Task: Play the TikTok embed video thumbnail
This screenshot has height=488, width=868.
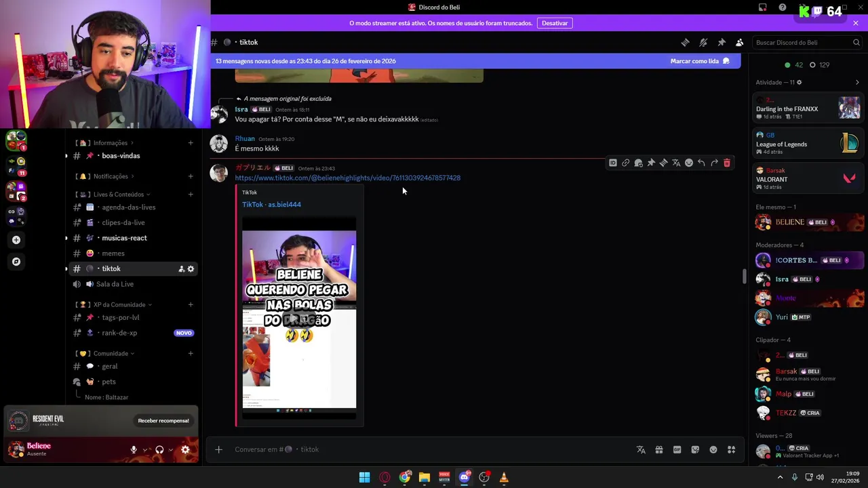Action: pos(299,319)
